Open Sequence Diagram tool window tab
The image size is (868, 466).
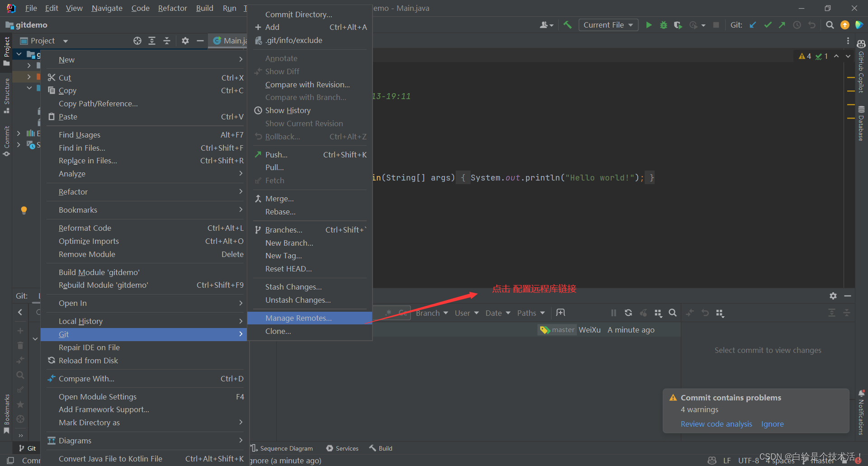(282, 448)
